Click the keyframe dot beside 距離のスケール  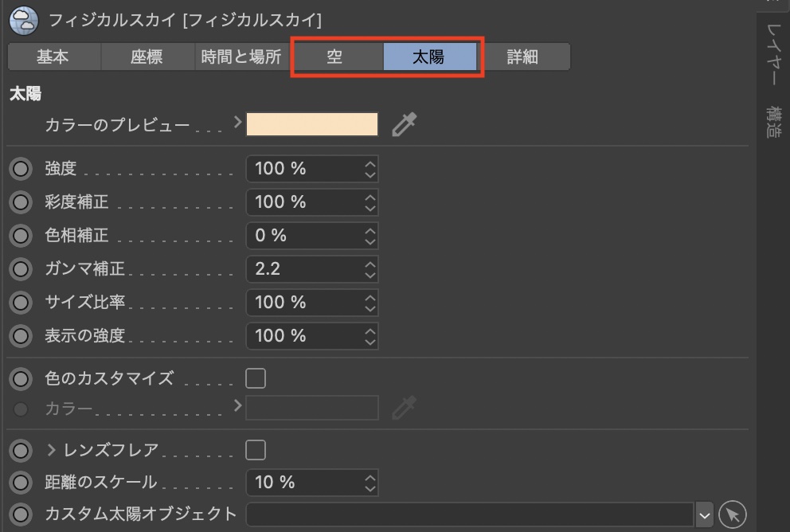click(21, 482)
